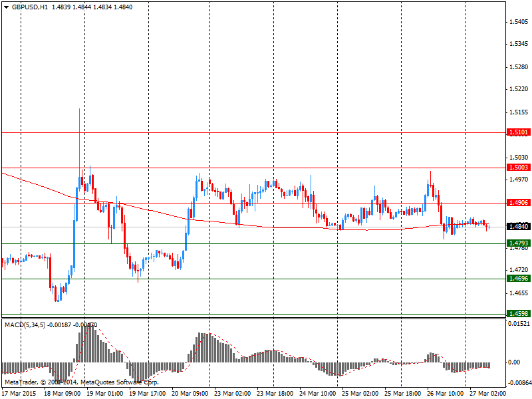
Task: Select the 17 Mar 2015 date label
Action: pos(19,393)
